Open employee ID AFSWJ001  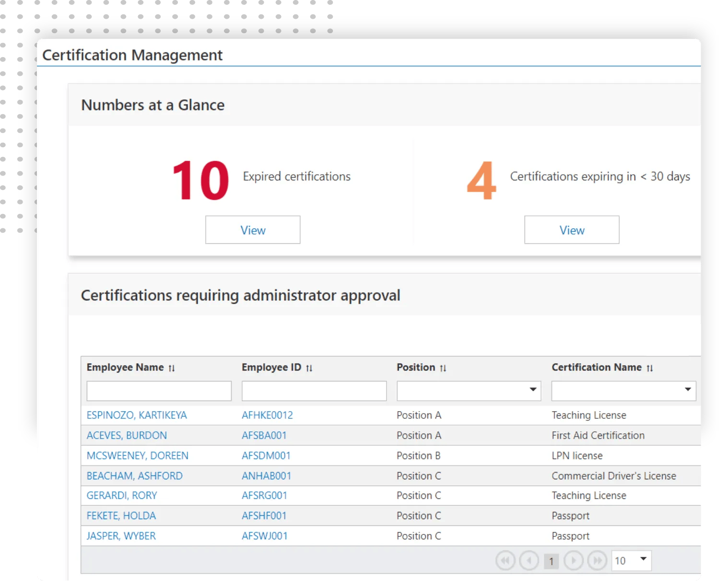[x=264, y=535]
